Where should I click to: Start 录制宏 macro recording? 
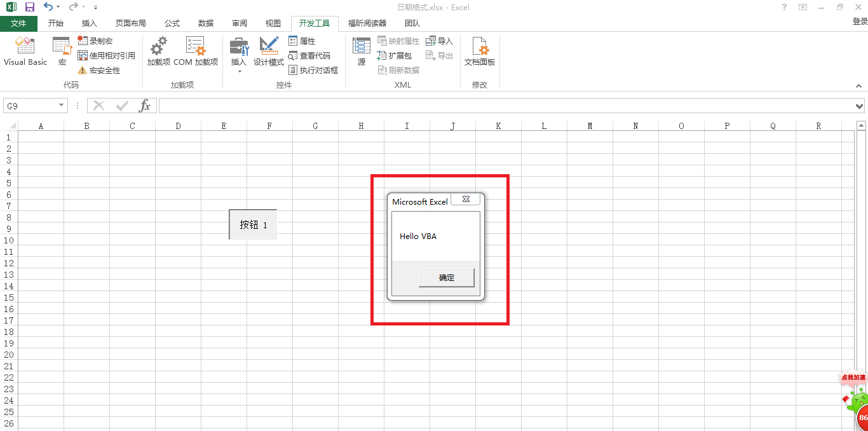95,41
